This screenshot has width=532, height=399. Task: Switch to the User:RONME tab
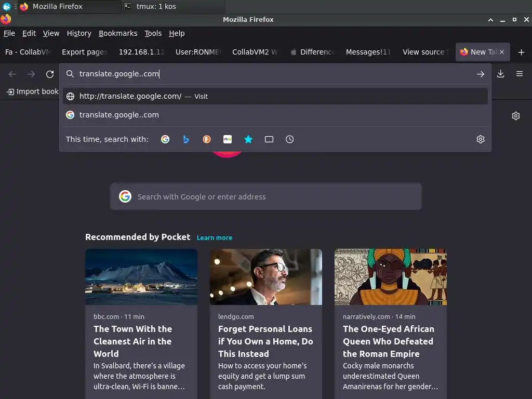[x=198, y=52]
